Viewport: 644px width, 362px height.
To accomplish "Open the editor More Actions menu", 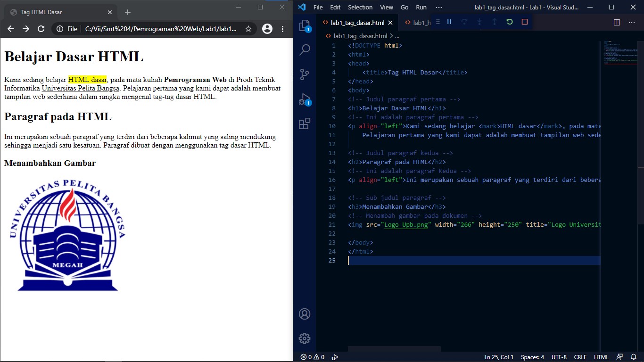I will 632,22.
